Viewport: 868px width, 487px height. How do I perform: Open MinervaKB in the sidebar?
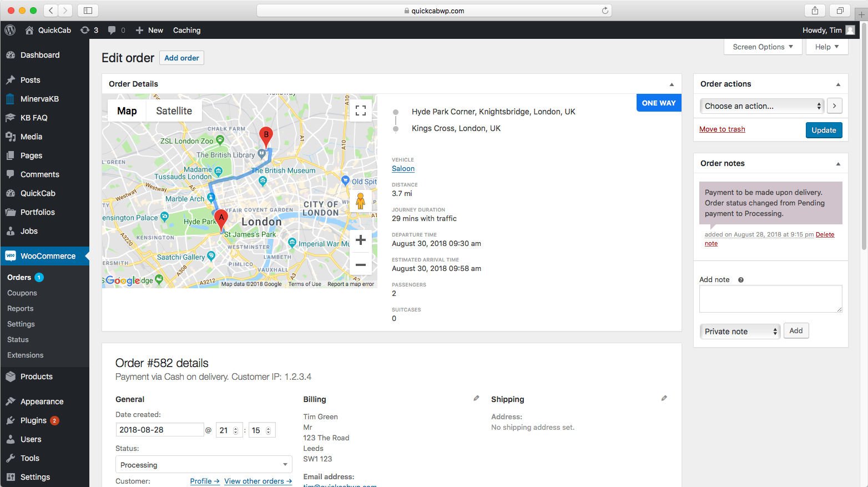(44, 99)
